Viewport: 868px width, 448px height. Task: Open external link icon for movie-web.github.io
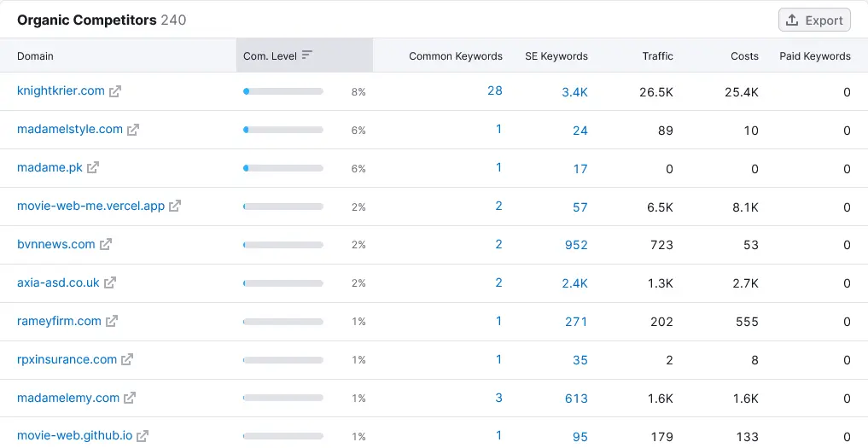143,436
